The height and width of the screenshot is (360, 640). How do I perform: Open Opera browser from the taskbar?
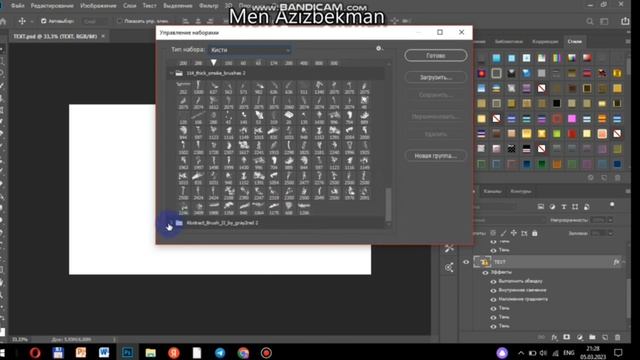(x=35, y=353)
